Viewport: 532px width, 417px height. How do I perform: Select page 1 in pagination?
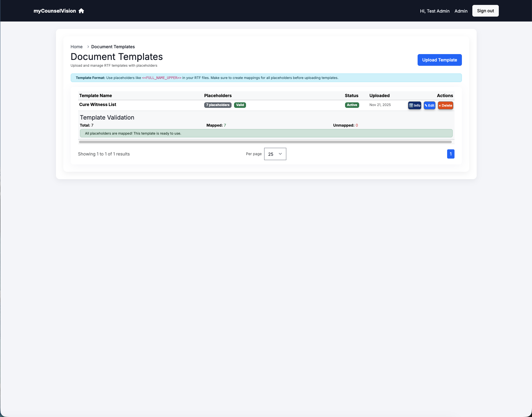pyautogui.click(x=451, y=154)
